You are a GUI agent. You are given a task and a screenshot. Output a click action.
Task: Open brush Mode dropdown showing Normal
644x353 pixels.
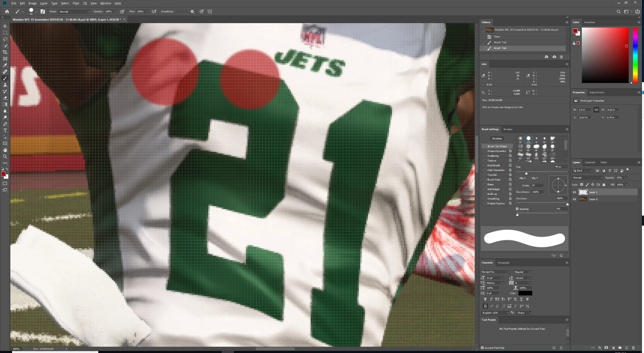74,11
